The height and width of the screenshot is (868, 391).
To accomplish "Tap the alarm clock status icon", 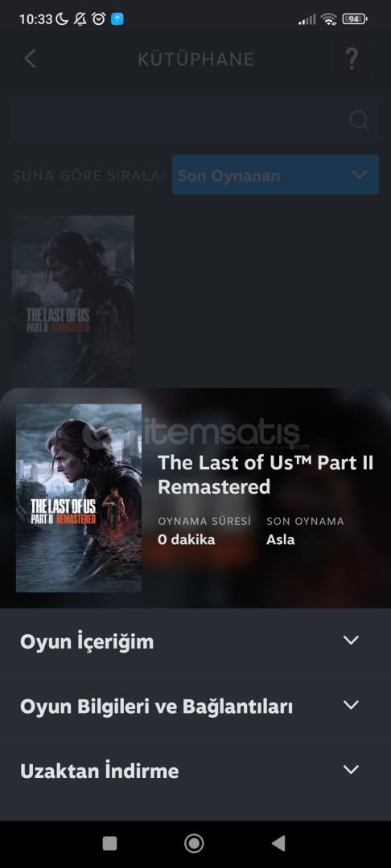I will [x=99, y=18].
